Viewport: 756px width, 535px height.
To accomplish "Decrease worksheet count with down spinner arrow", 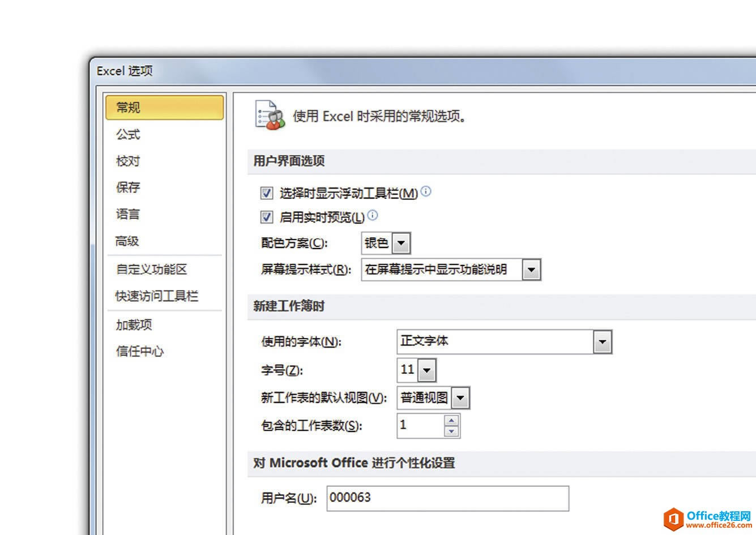I will 451,431.
